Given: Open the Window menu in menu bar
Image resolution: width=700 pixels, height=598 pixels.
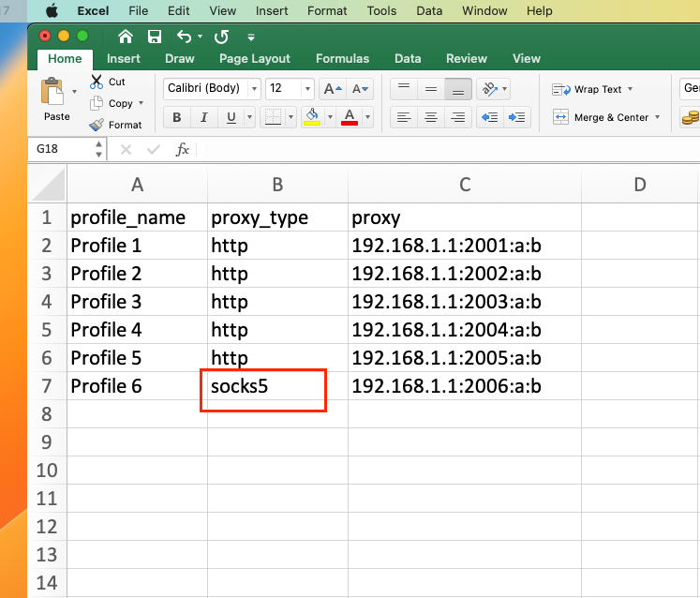Looking at the screenshot, I should pyautogui.click(x=484, y=10).
